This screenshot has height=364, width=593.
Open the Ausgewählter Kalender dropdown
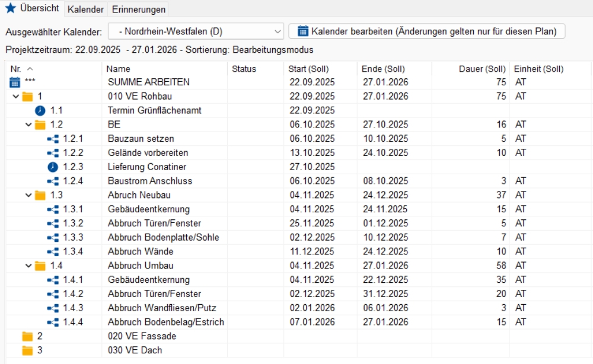(196, 31)
